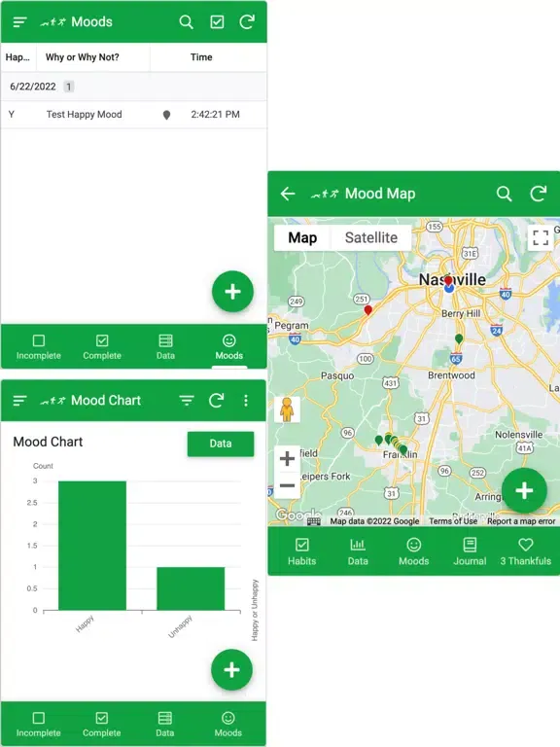Search in the Mood Map header
The width and height of the screenshot is (560, 747).
tap(505, 194)
